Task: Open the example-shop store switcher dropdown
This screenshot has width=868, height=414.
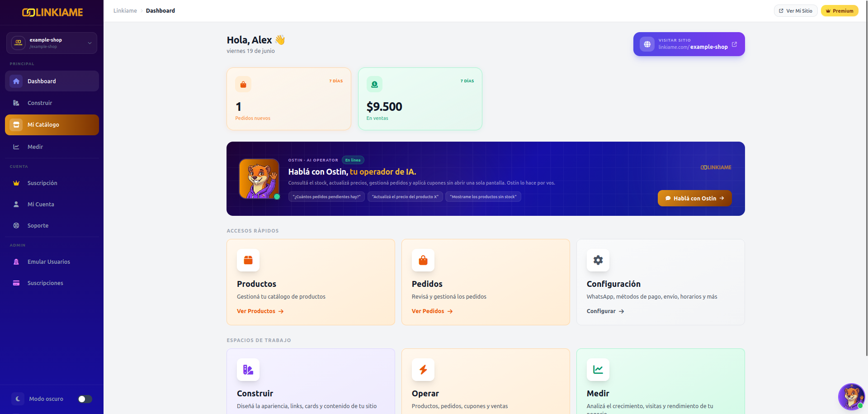Action: 52,43
